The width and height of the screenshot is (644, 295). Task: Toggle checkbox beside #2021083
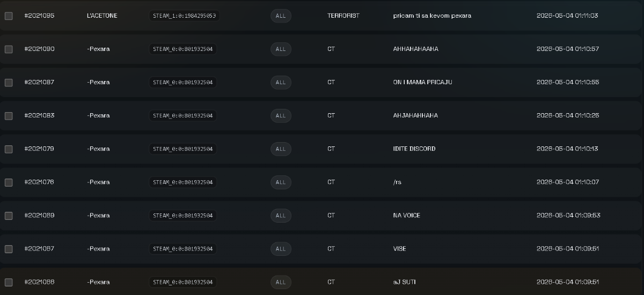click(9, 116)
